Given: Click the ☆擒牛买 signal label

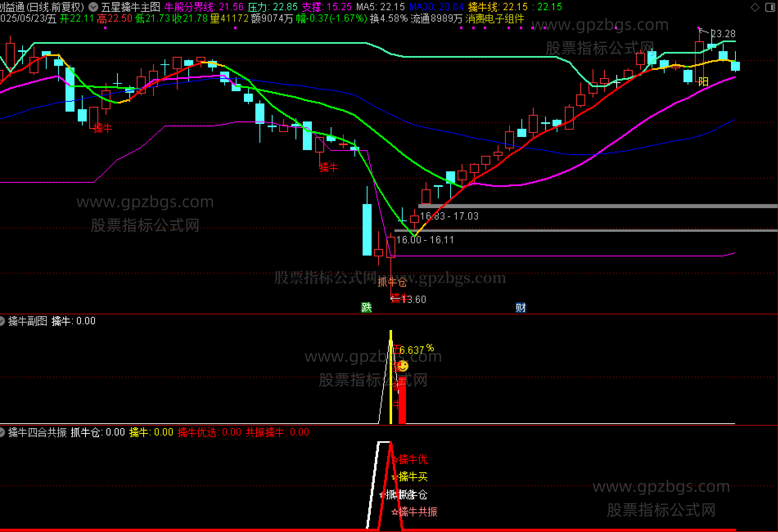Looking at the screenshot, I should tap(410, 477).
